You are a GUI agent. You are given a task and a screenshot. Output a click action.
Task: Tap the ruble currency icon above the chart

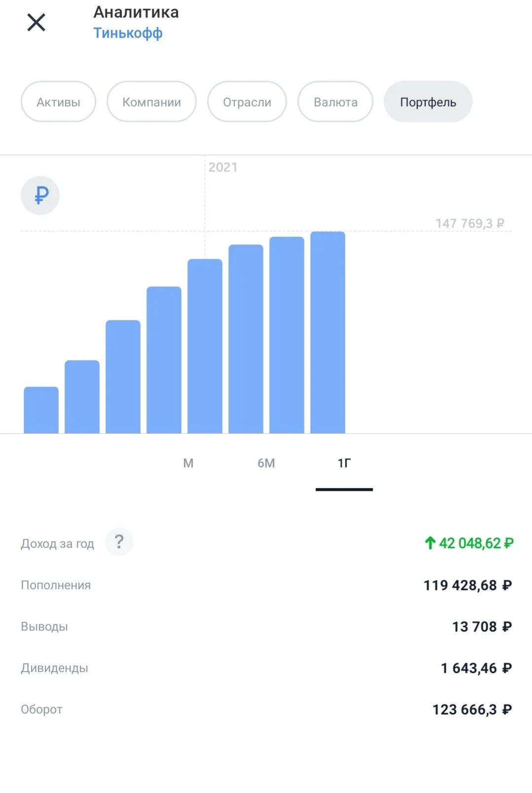40,195
